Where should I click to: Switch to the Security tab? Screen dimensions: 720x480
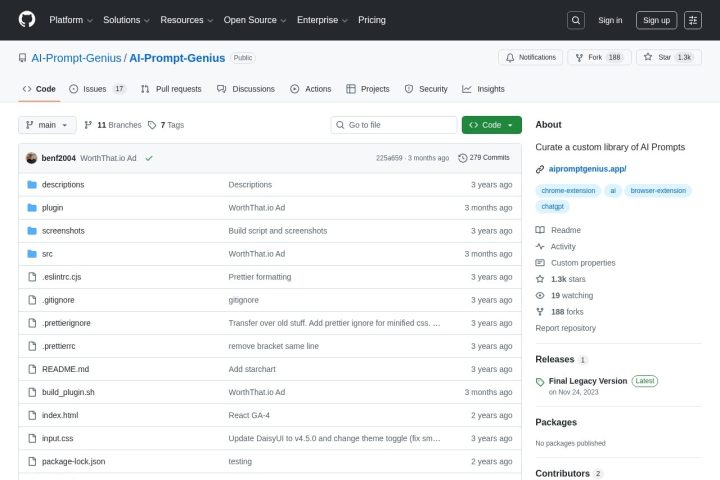(426, 89)
